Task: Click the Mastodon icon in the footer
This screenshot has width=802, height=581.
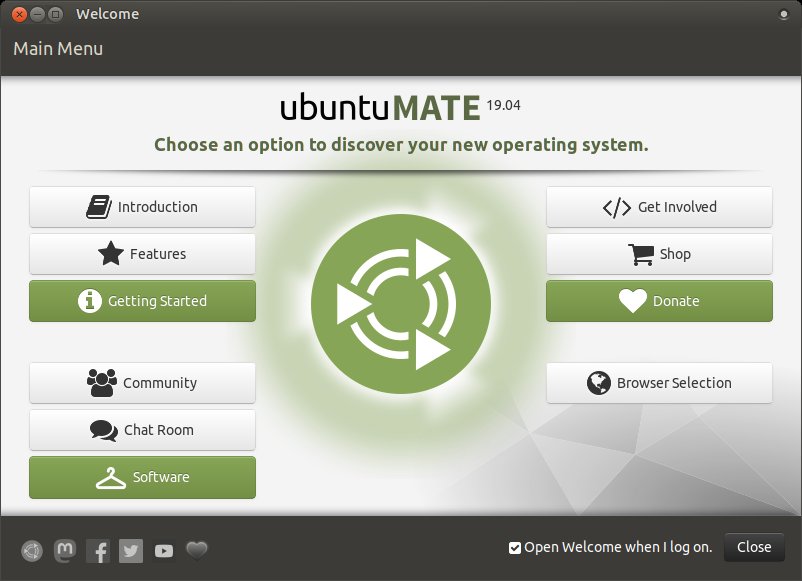Action: [x=64, y=551]
